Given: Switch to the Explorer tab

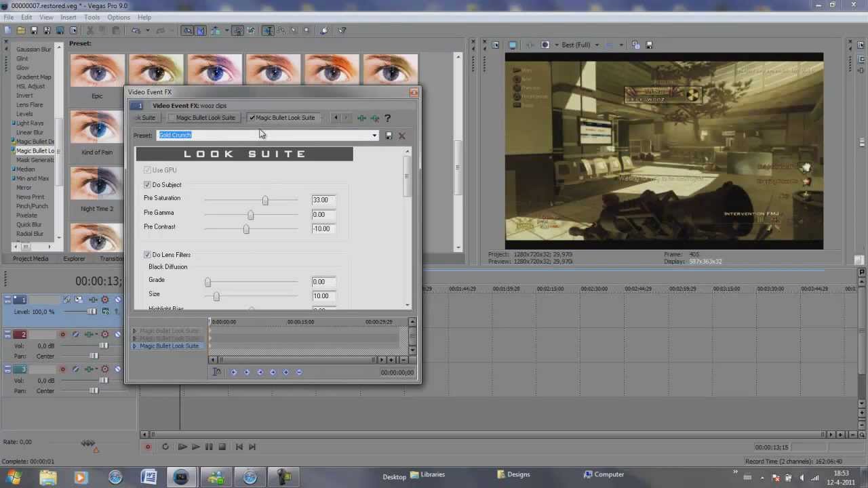Looking at the screenshot, I should [x=75, y=259].
